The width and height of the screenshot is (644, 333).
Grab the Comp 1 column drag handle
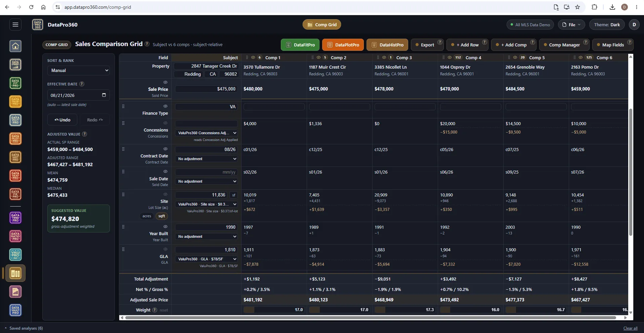[247, 58]
